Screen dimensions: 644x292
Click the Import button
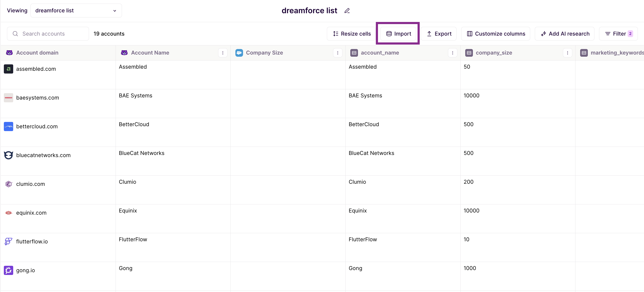pos(398,33)
